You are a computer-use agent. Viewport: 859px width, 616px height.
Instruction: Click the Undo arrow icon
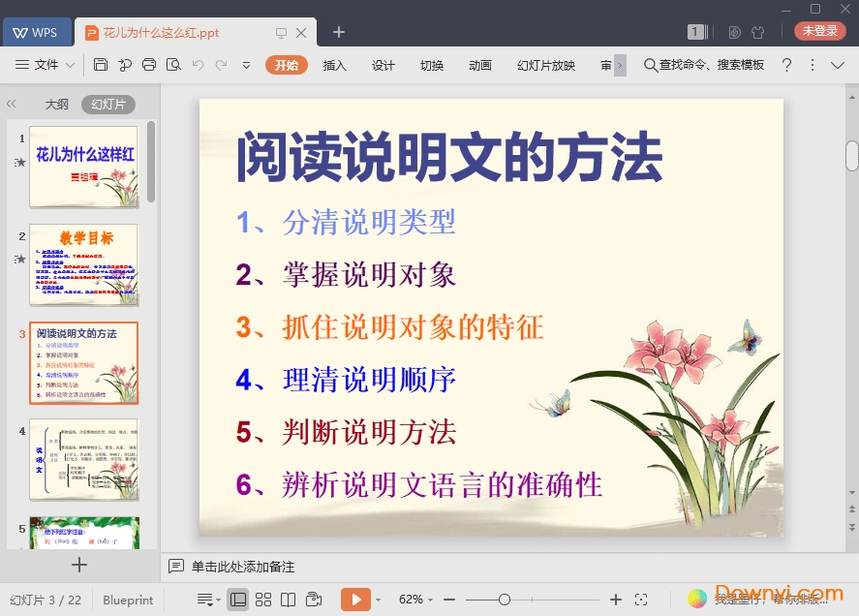point(198,65)
